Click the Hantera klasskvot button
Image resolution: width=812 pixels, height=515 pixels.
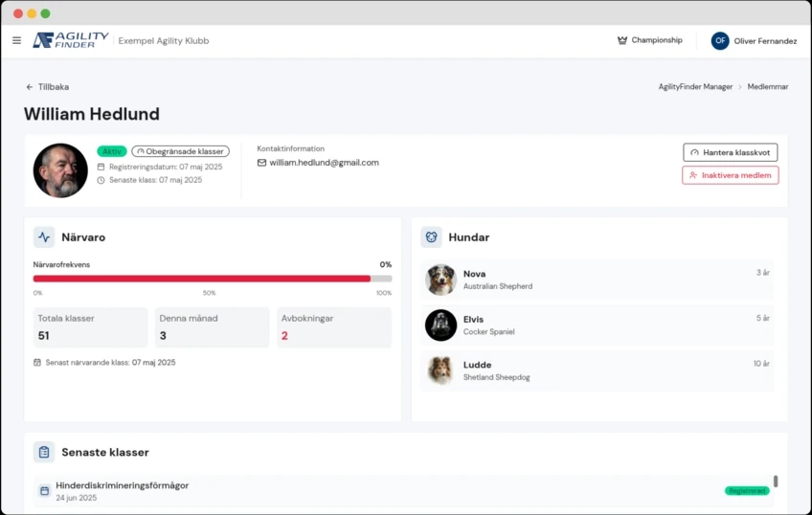[731, 153]
